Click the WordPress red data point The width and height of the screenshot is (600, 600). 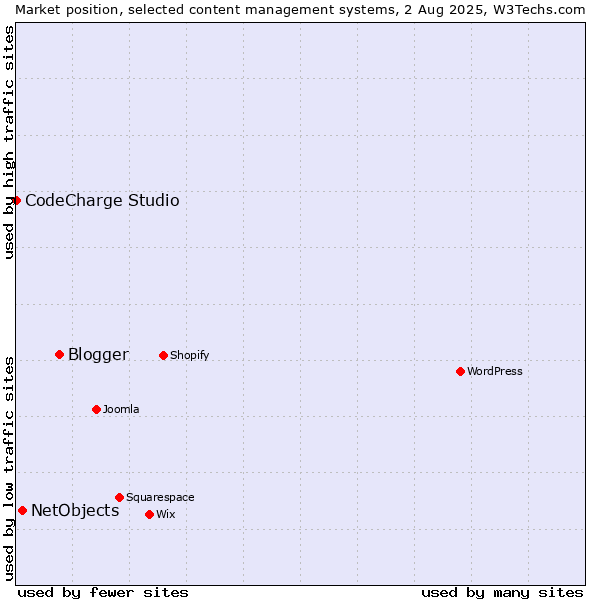coord(460,372)
